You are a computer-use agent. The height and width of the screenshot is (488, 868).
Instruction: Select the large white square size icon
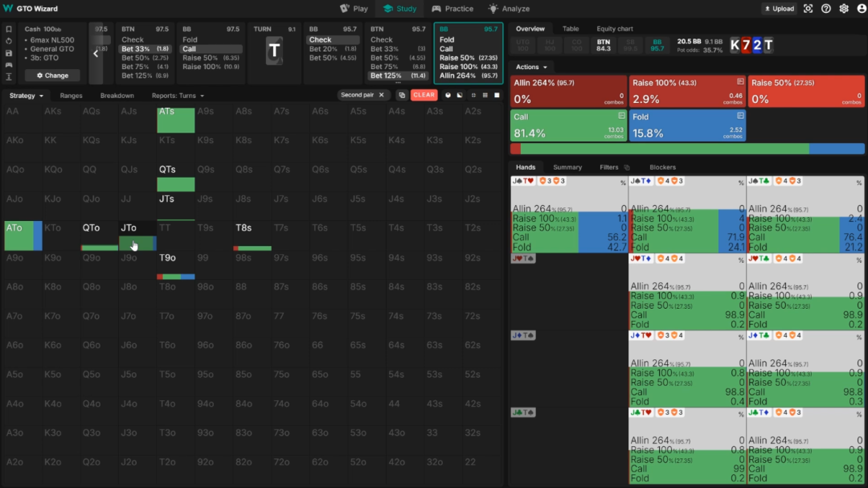[x=497, y=96]
